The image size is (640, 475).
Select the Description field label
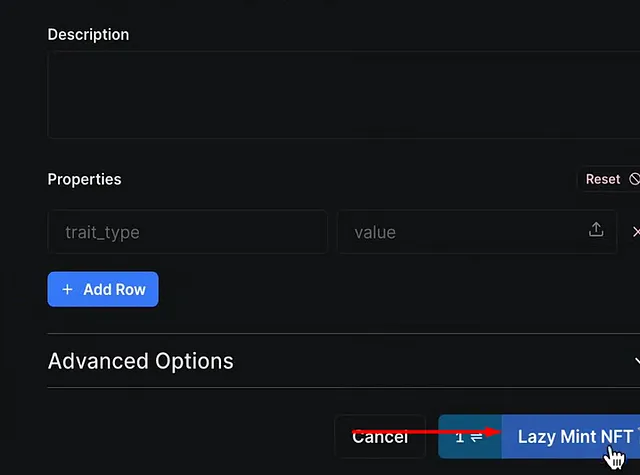[x=88, y=35]
